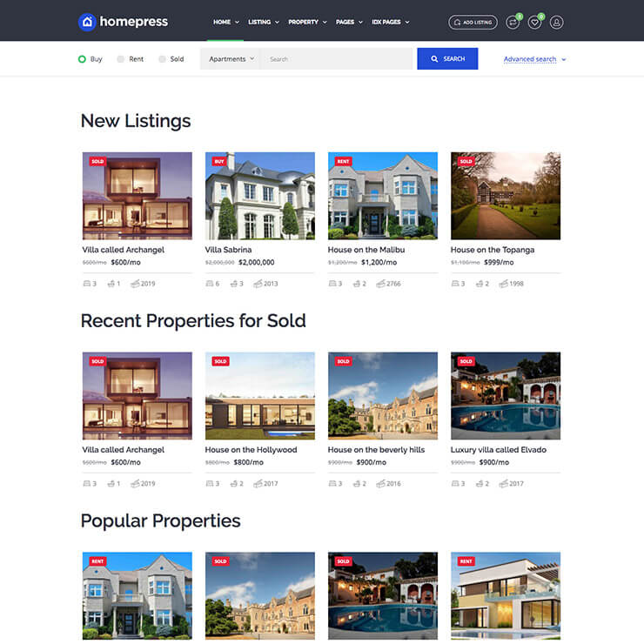Open Villa Sabrina property photo
The height and width of the screenshot is (644, 644).
click(260, 196)
